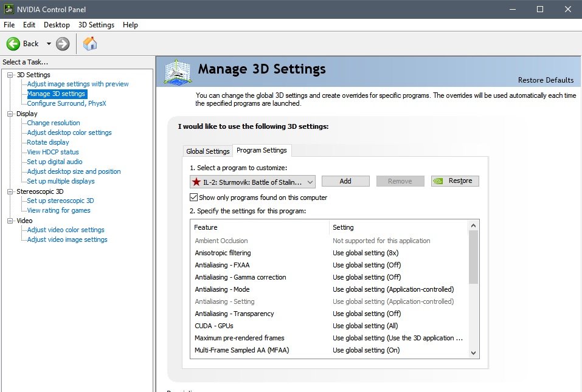Select Antialiasing - Gamma correction row
This screenshot has width=582, height=392.
330,277
